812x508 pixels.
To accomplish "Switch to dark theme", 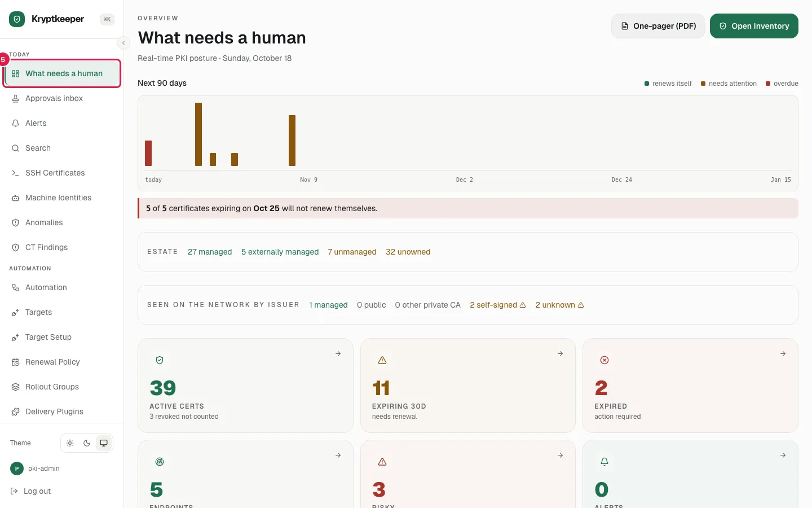I will tap(87, 443).
